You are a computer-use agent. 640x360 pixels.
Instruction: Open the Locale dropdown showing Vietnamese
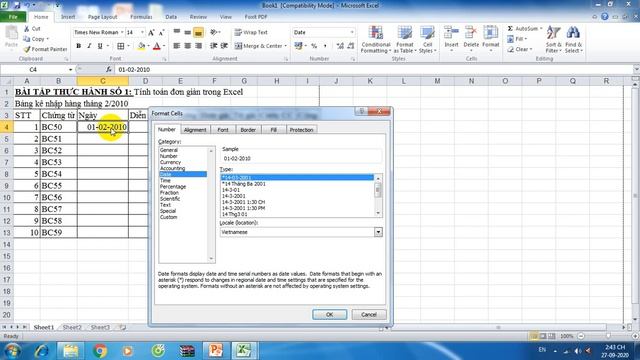(x=378, y=232)
